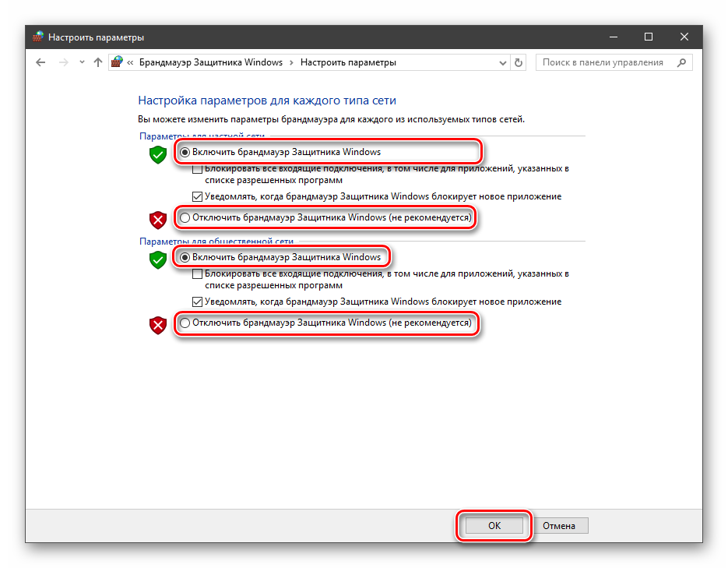Enable Защитник Windows firewall for private network
The image size is (728, 568).
(185, 153)
